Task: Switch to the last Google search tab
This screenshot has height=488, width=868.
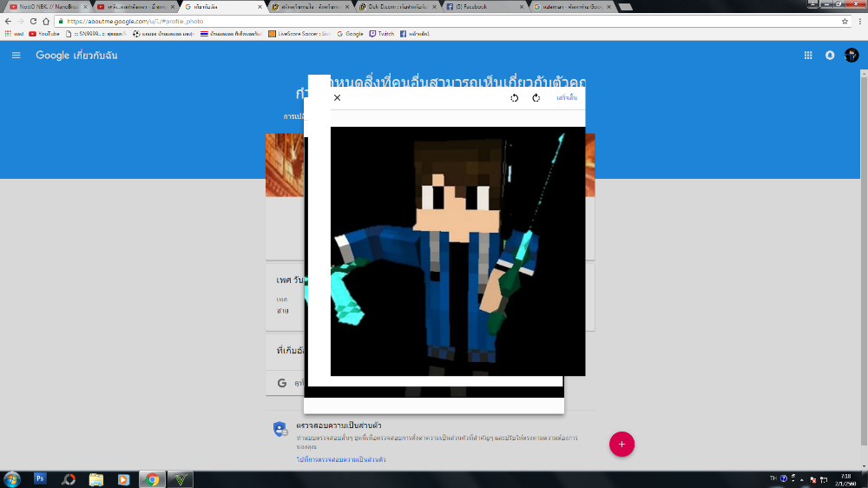Action: click(572, 7)
